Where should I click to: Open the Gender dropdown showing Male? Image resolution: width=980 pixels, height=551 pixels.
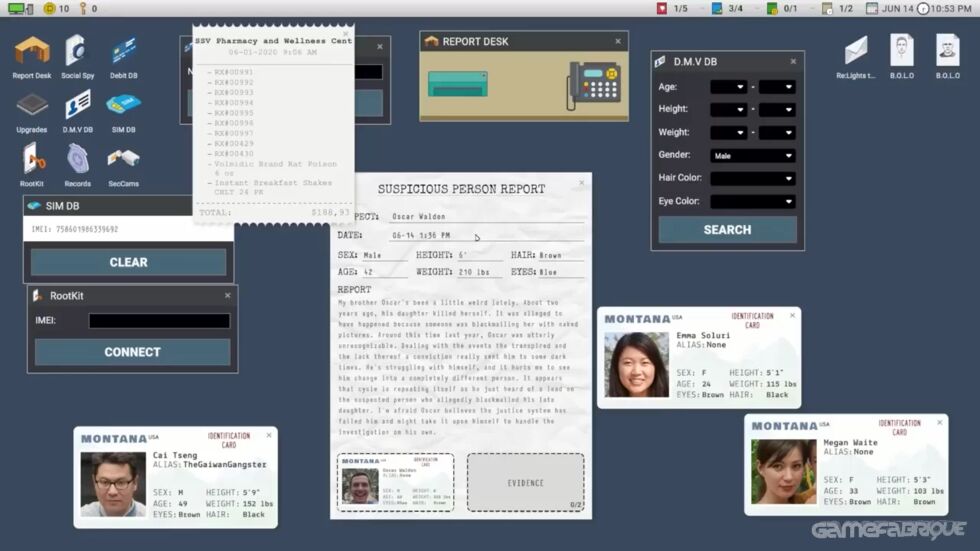point(752,156)
